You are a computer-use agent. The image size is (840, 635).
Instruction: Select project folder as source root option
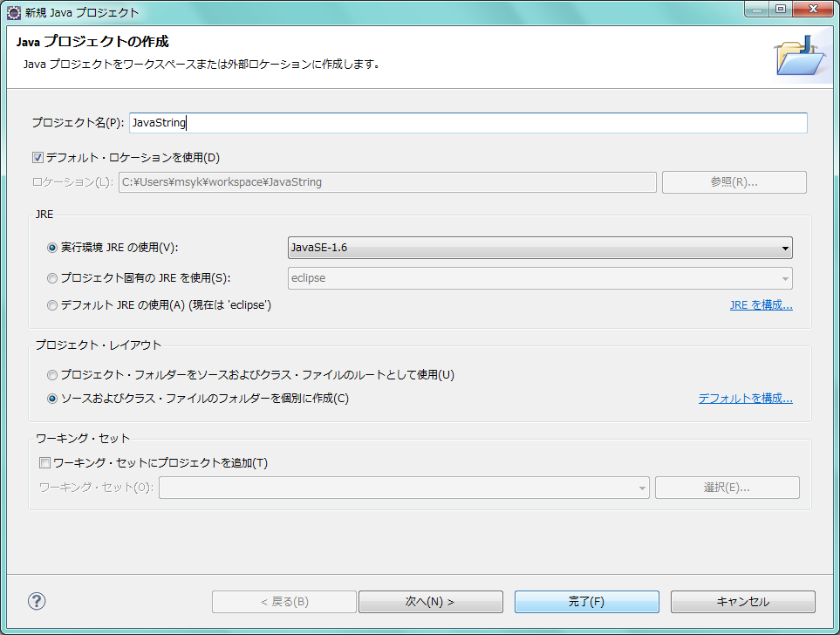point(53,375)
